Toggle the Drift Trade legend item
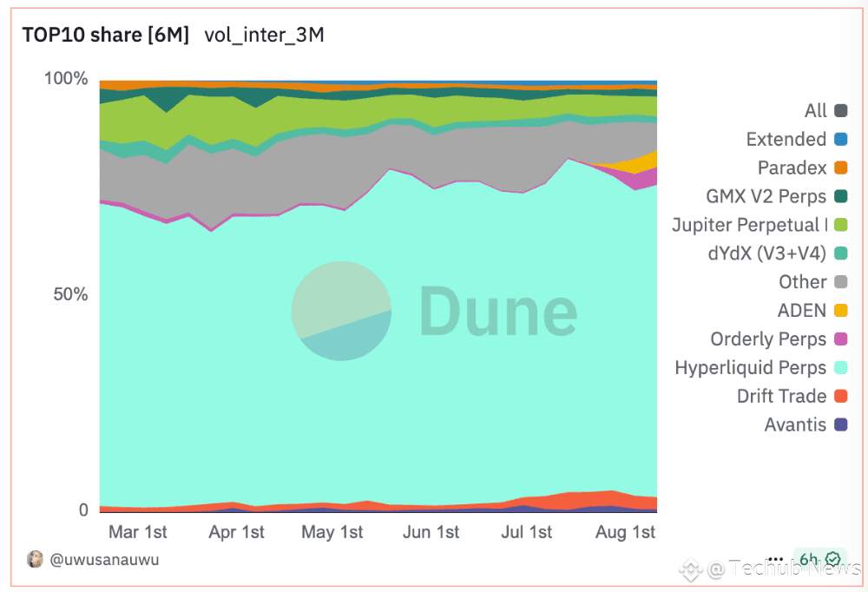 [792, 397]
